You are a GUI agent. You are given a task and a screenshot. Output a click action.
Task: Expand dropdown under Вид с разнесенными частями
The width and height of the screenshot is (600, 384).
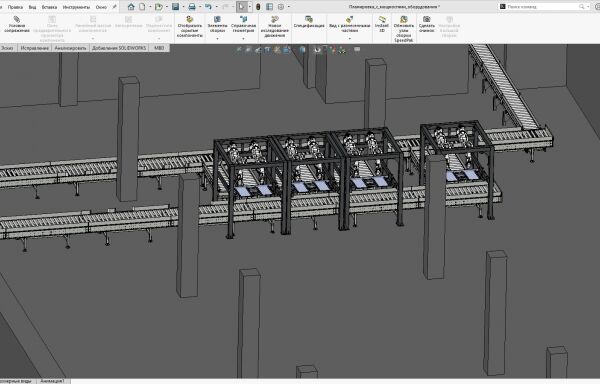[x=349, y=39]
